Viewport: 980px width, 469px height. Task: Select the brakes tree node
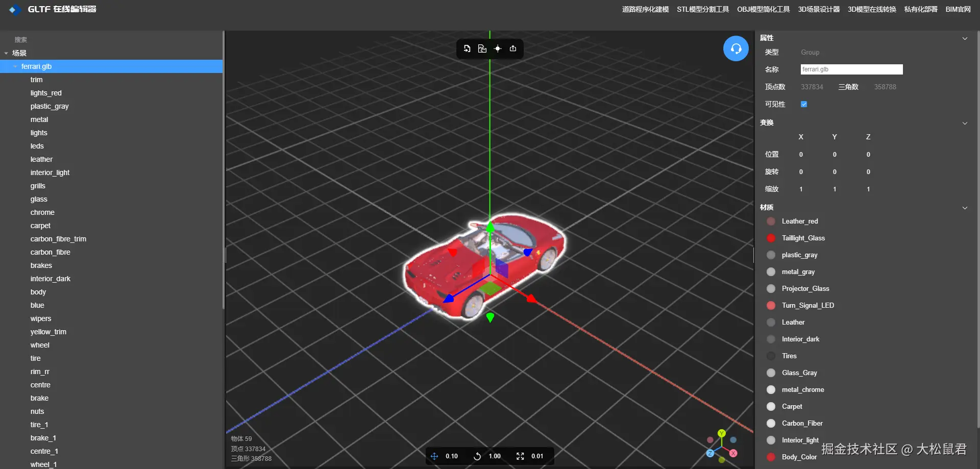(x=111, y=265)
